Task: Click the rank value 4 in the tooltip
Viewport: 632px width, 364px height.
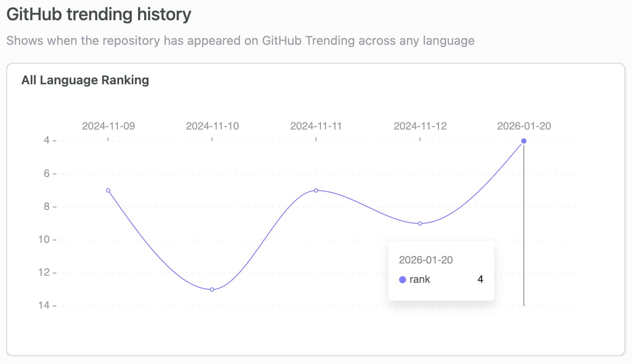Action: [480, 279]
